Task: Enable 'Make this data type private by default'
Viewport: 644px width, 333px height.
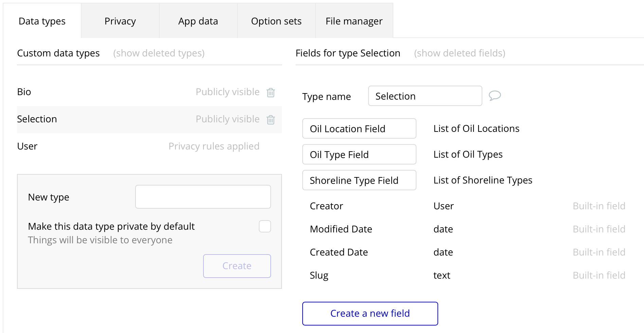Action: (265, 226)
